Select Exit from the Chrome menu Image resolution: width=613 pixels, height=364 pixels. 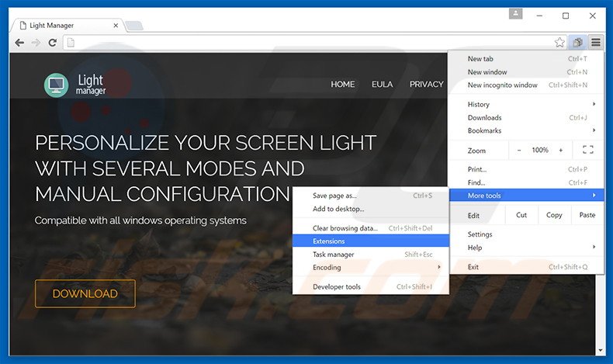point(526,267)
